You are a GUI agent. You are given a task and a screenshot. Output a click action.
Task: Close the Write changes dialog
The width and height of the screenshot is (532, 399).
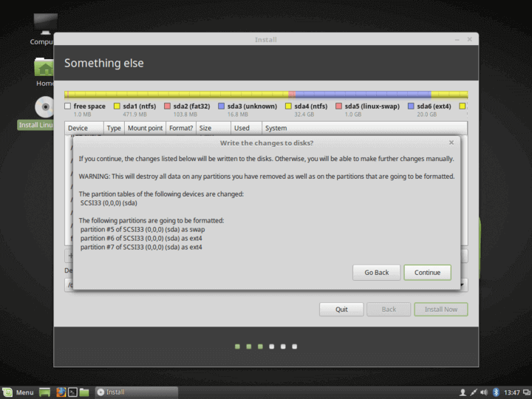point(451,143)
